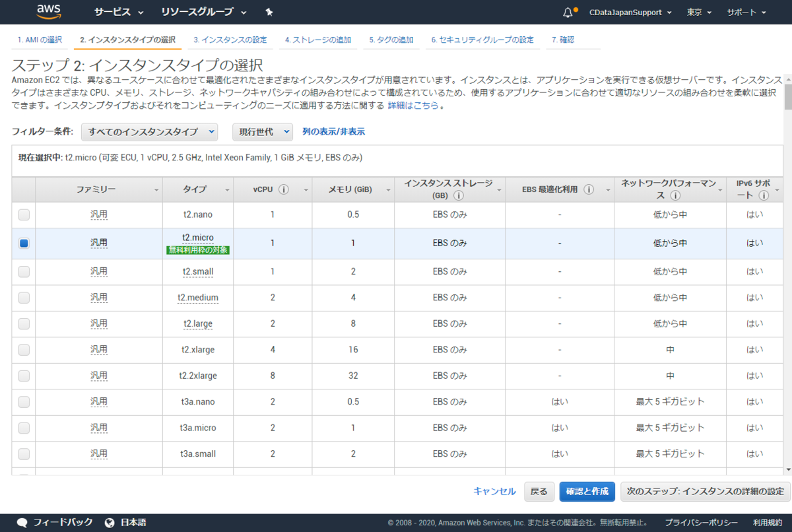Select tab 2. インスタンスタイプの選択

(128, 40)
